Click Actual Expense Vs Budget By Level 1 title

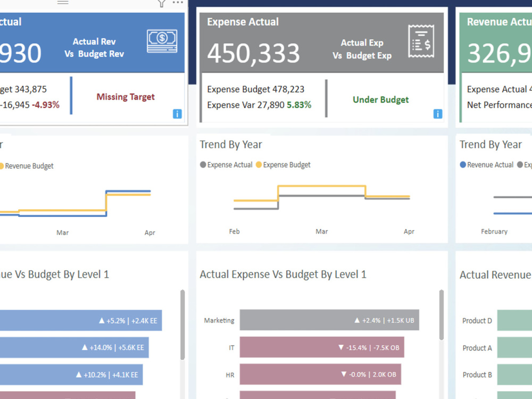[283, 274]
